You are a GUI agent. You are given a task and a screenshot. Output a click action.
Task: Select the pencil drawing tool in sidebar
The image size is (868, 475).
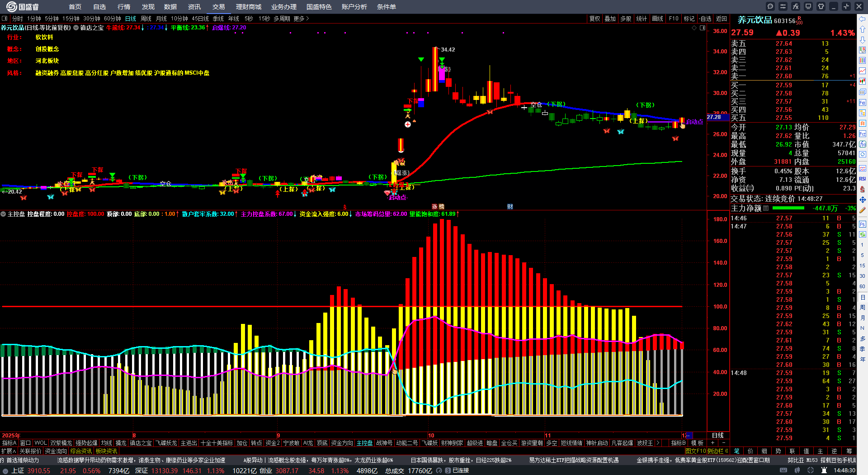click(x=863, y=210)
